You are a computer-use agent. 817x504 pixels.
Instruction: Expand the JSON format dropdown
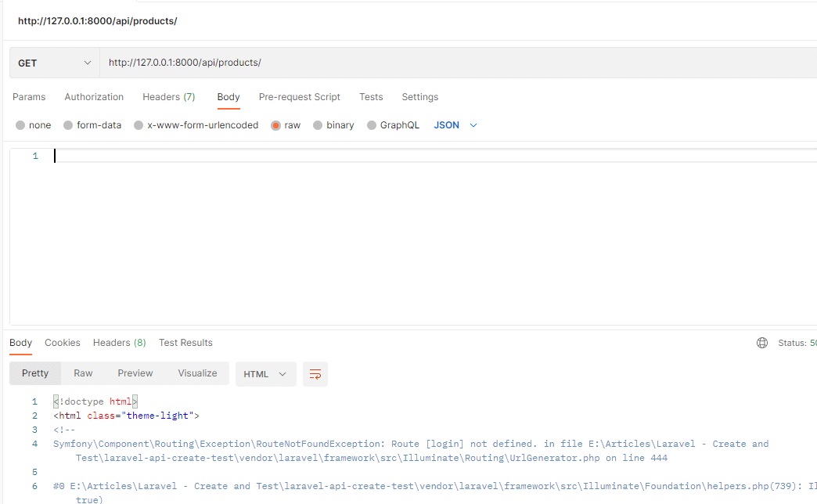(455, 125)
